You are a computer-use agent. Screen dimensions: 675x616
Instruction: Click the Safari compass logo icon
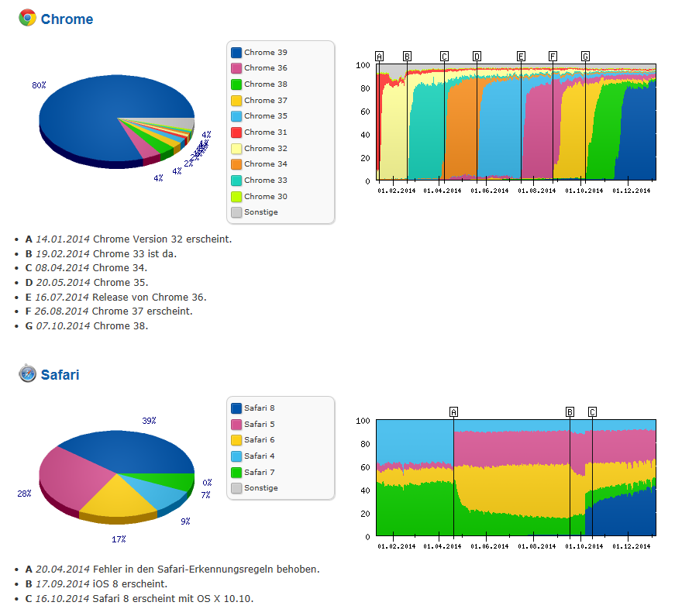click(27, 374)
